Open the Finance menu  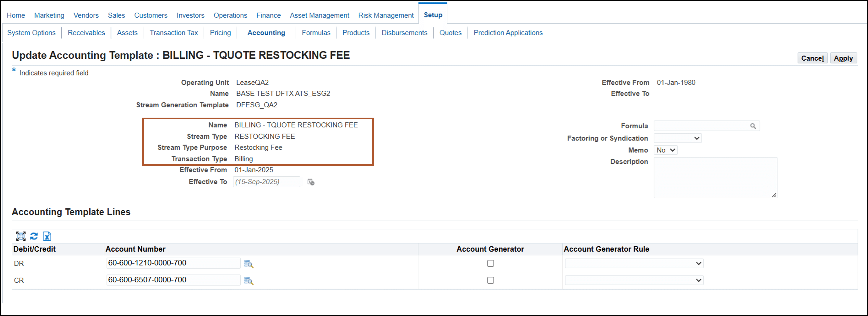pos(269,15)
